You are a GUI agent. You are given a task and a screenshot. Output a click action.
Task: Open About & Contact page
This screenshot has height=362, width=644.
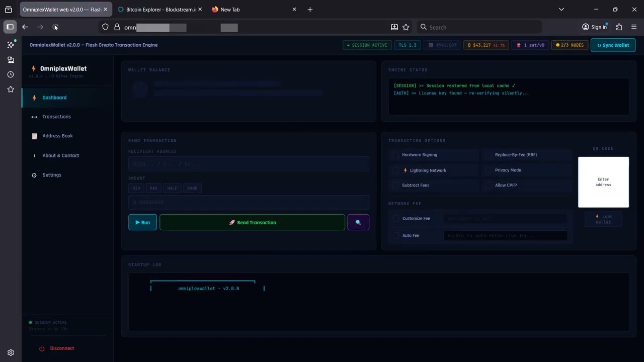(67, 155)
